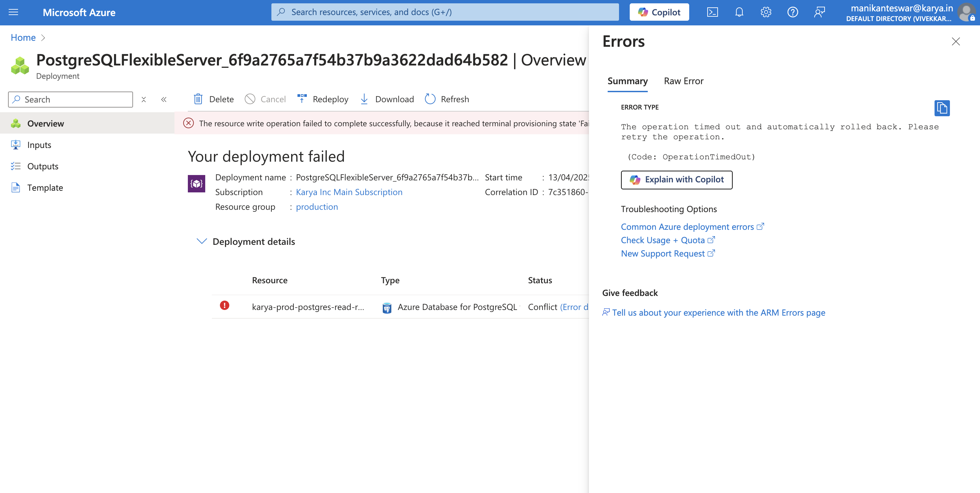Click the help question mark icon
This screenshot has width=980, height=493.
click(792, 12)
